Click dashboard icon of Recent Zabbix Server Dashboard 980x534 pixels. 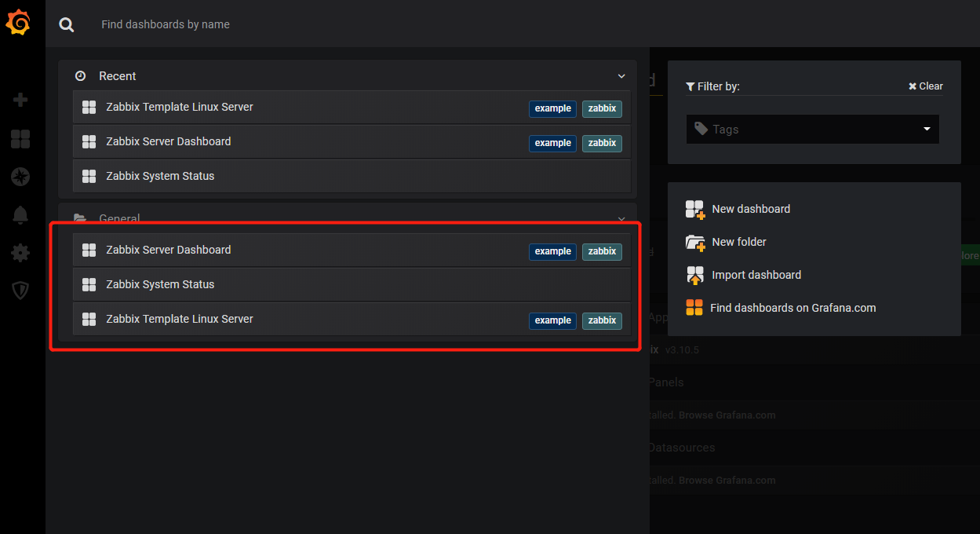pyautogui.click(x=89, y=142)
